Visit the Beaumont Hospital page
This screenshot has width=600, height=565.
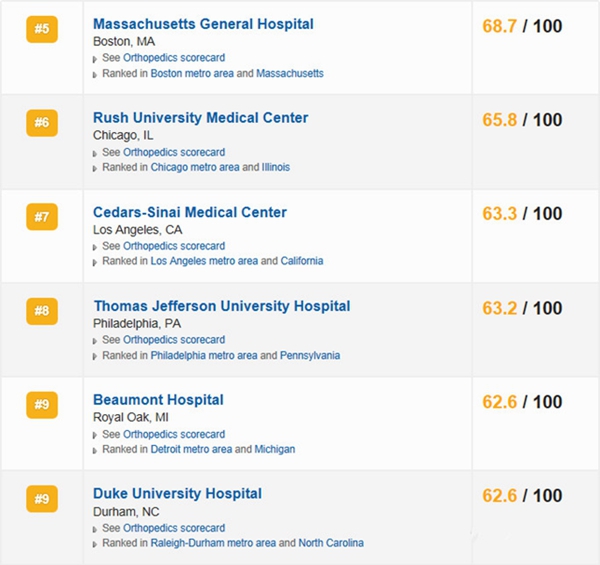(158, 400)
